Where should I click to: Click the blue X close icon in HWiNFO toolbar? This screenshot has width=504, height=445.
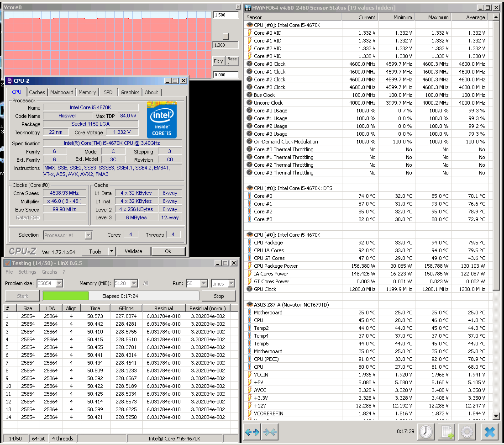tap(490, 432)
